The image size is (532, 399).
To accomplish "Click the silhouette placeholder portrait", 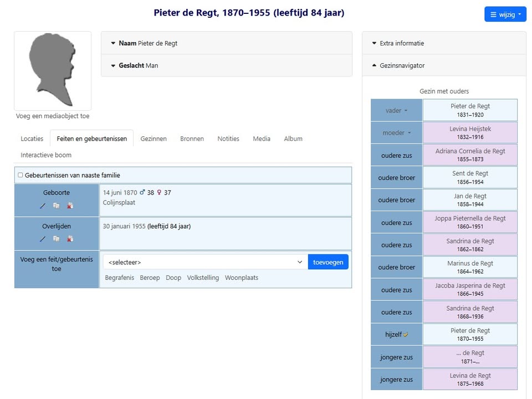I will point(53,70).
